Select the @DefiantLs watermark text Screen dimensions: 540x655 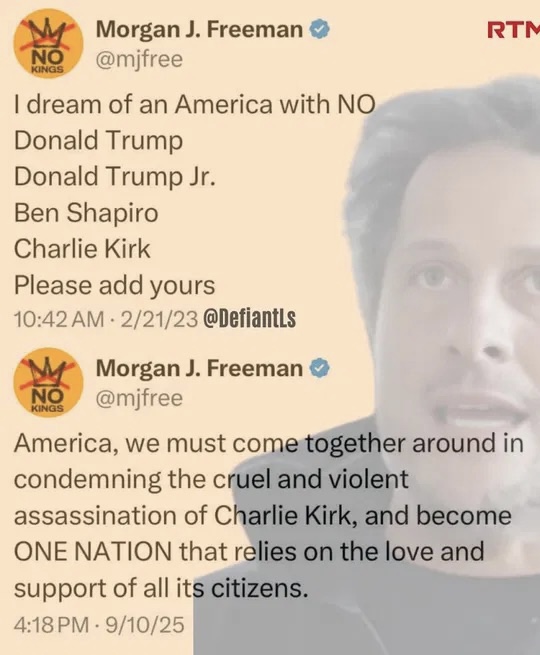pos(249,319)
